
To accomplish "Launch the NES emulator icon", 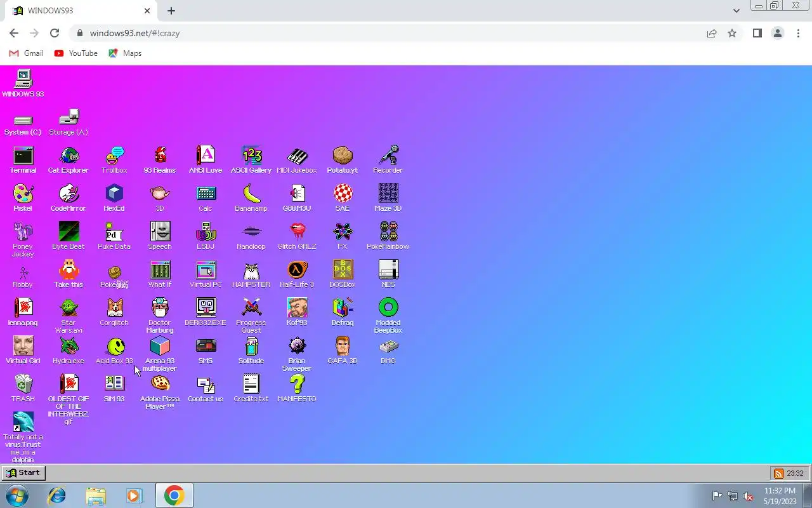I will 388,274.
